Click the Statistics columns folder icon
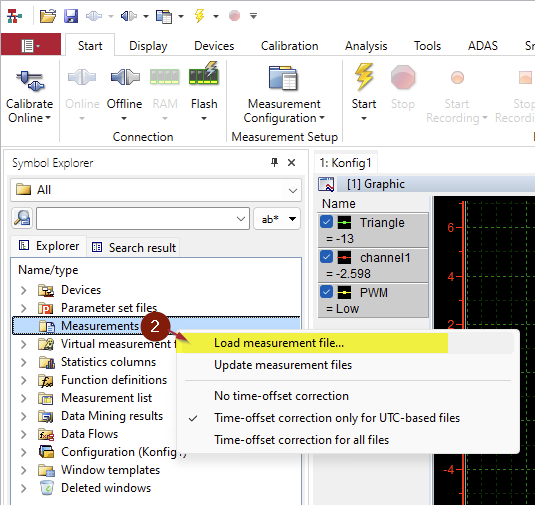The height and width of the screenshot is (505, 535). click(46, 362)
